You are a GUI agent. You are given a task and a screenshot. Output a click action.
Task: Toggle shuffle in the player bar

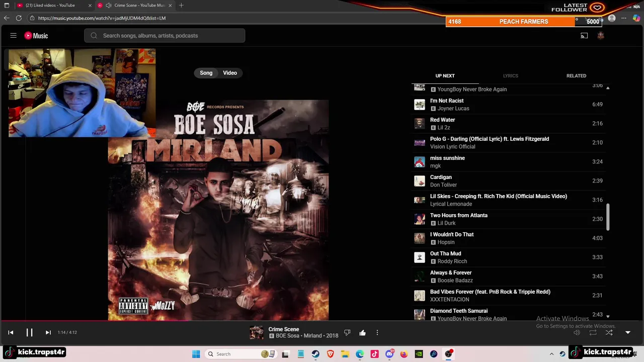[609, 332]
